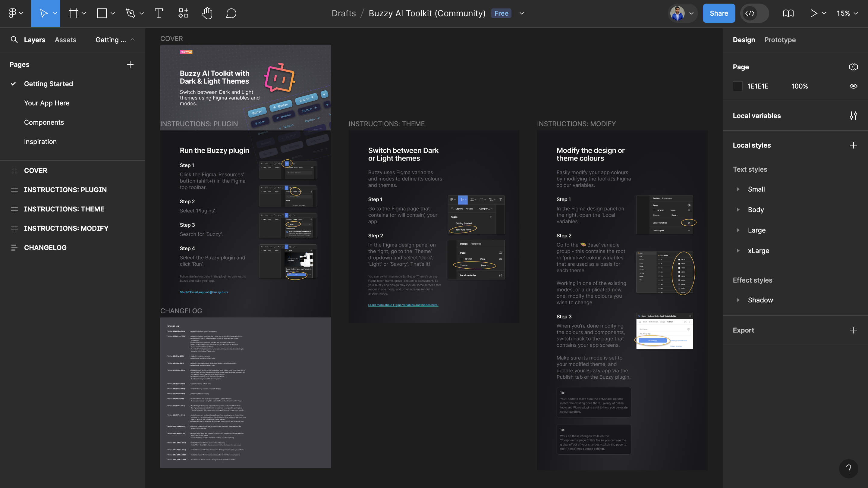Toggle page background visibility eye
The height and width of the screenshot is (488, 868).
coord(853,86)
